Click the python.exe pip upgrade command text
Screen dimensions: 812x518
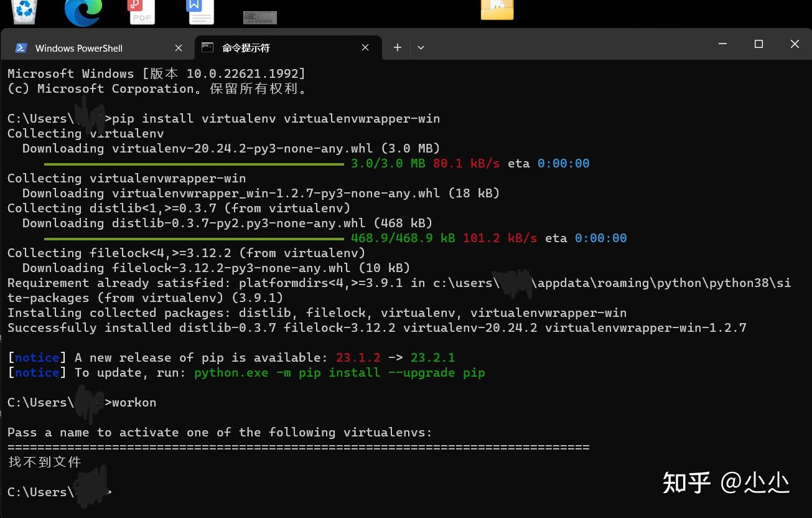pyautogui.click(x=340, y=372)
